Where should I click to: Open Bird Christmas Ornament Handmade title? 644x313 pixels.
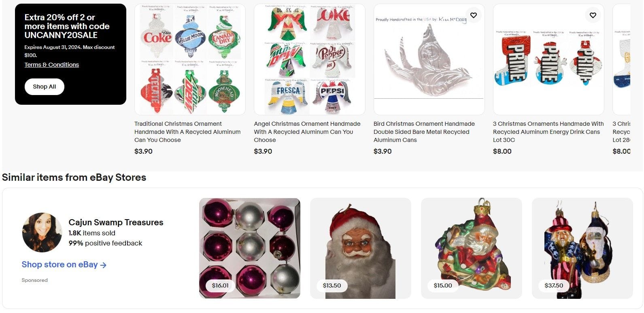[x=424, y=132]
